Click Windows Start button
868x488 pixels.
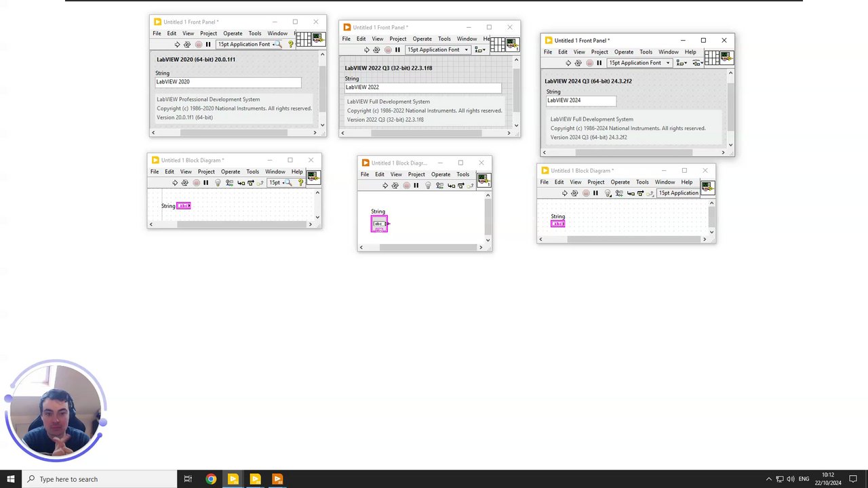point(11,479)
